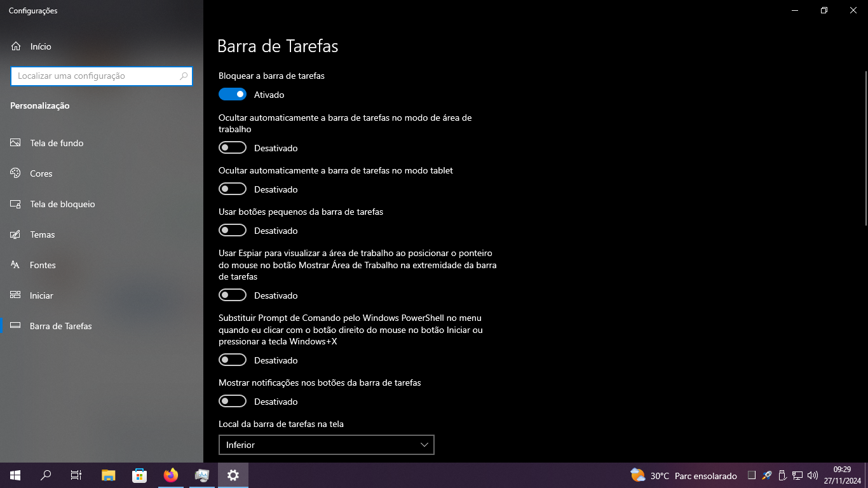Open the clock and date flyout
This screenshot has height=488, width=868.
tap(842, 475)
